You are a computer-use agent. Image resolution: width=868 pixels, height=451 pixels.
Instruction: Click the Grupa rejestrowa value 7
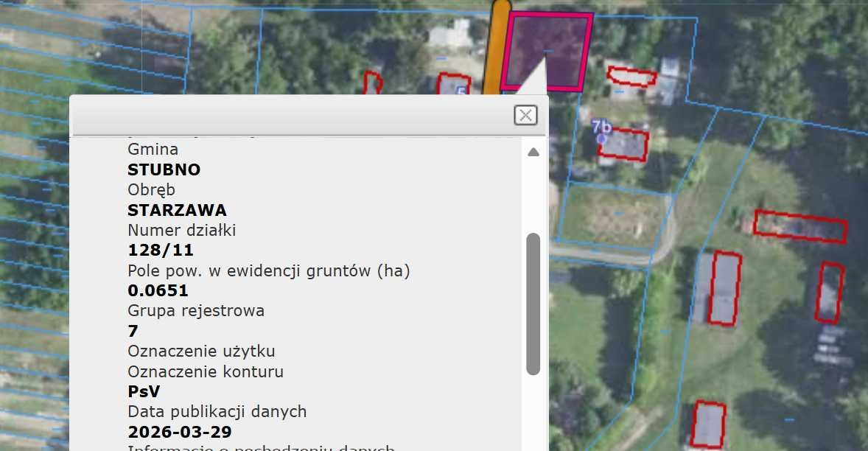132,331
